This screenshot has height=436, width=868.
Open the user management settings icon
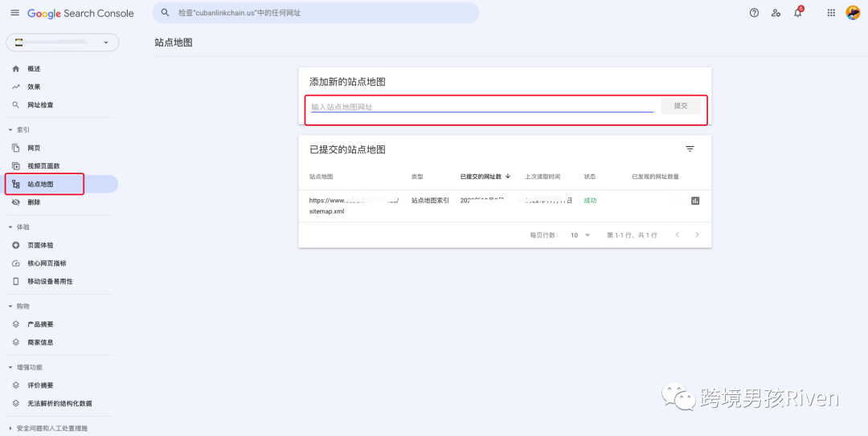[776, 13]
